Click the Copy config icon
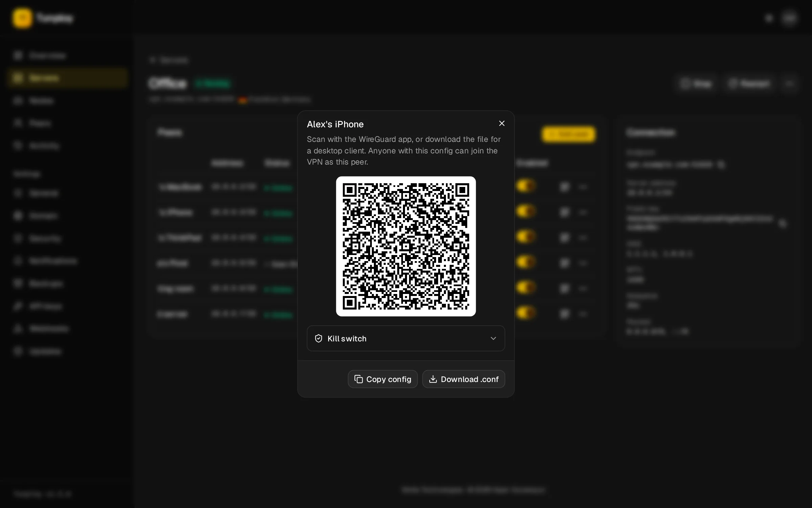812x508 pixels. [x=359, y=379]
